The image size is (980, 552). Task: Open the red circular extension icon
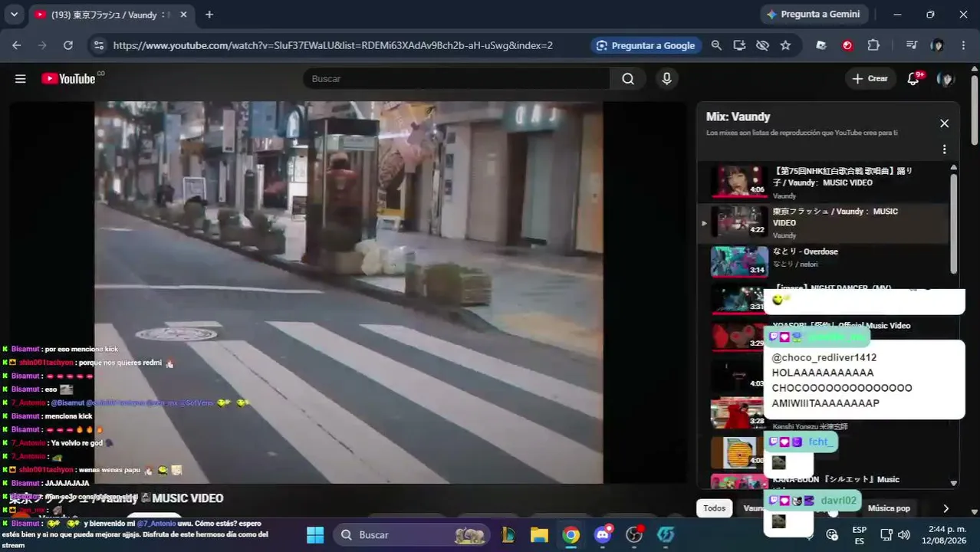847,45
